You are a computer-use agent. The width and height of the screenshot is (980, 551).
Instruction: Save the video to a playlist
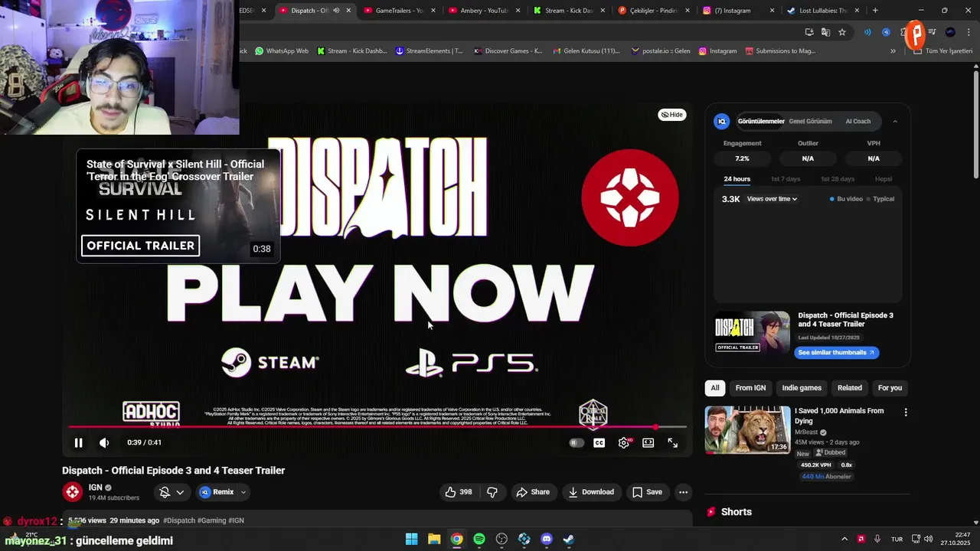[x=647, y=492]
